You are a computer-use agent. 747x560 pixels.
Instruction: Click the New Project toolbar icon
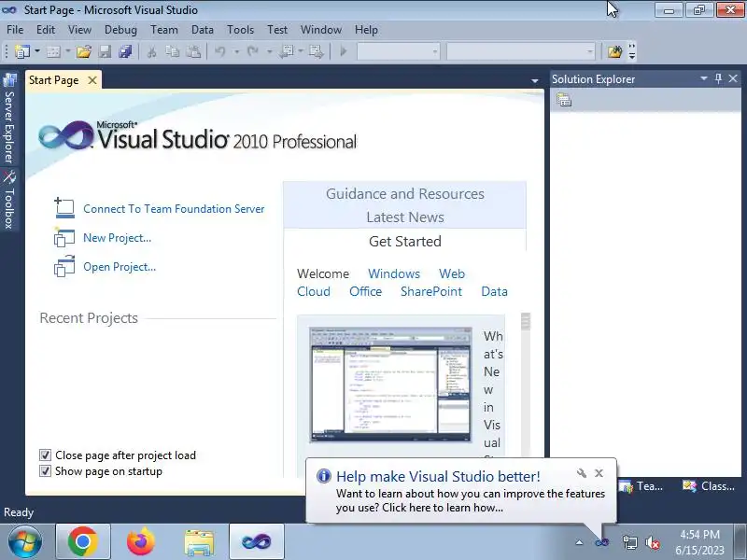pyautogui.click(x=22, y=51)
